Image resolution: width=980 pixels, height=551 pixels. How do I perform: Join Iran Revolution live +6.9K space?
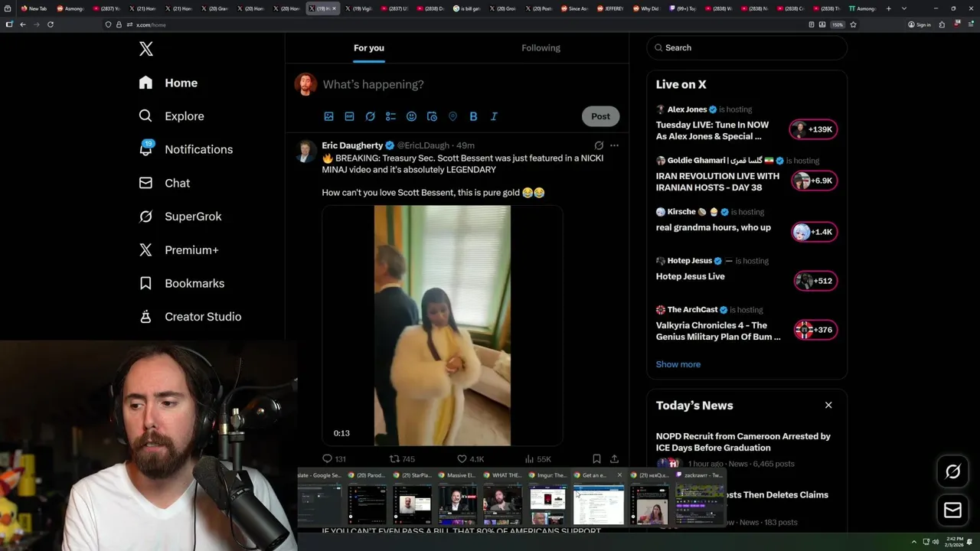(x=814, y=181)
